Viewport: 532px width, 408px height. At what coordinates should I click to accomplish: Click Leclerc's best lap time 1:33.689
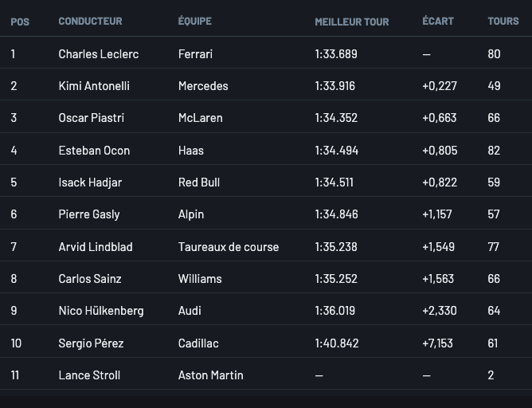coord(336,54)
